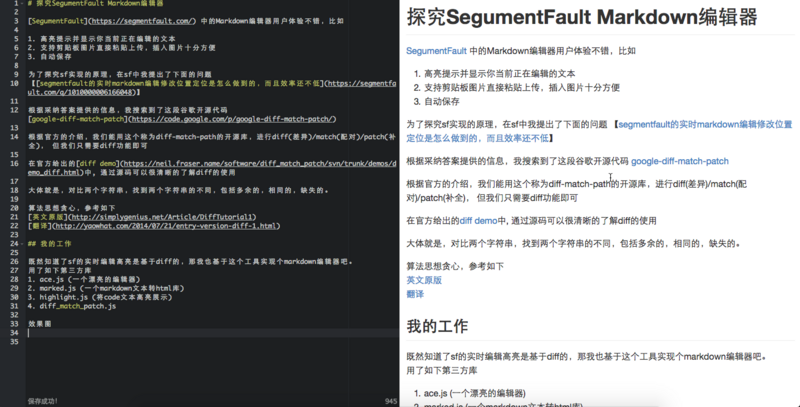Screen dimensions: 800x407
Task: Open the google-diff-match-patch link in preview
Action: (680, 161)
